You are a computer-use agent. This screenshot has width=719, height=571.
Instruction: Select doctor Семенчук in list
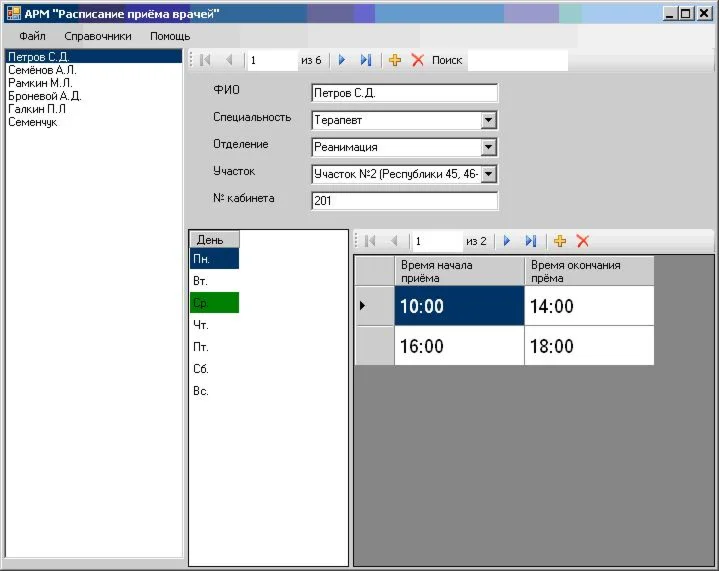click(94, 122)
